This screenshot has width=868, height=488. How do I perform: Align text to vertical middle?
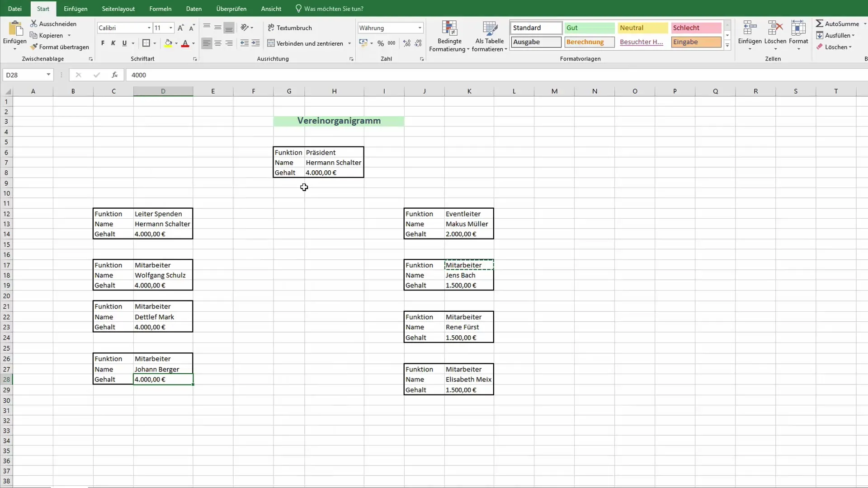(x=218, y=28)
